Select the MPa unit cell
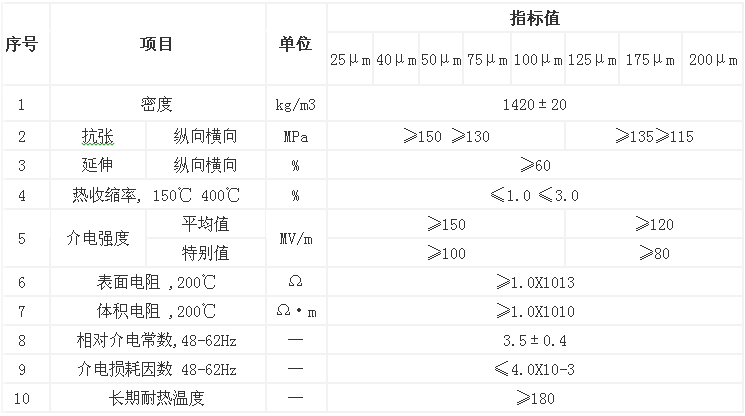This screenshot has width=745, height=416. point(295,136)
